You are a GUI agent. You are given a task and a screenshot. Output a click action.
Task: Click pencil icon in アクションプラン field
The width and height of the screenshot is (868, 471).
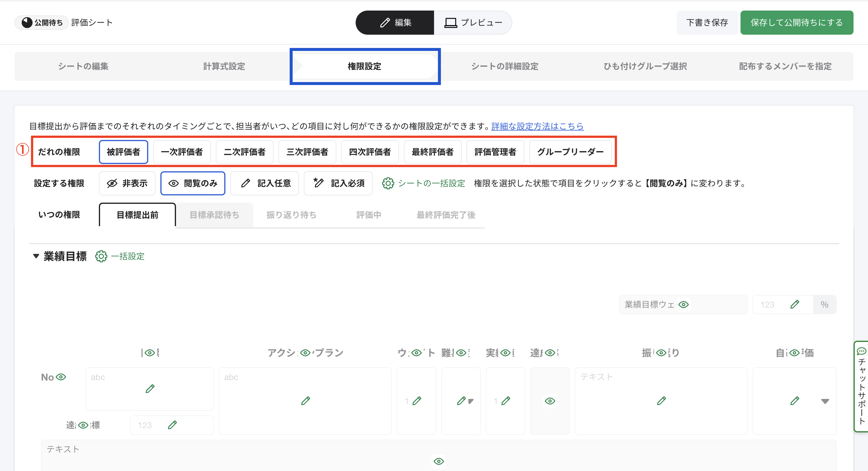point(305,400)
